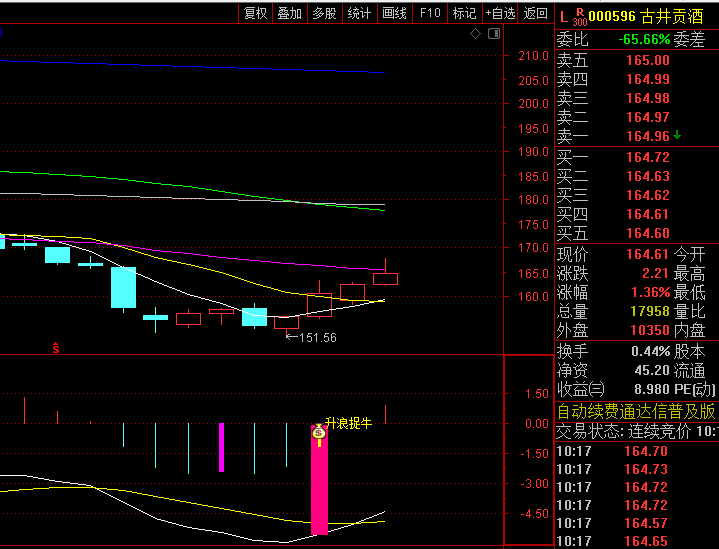Image resolution: width=719 pixels, height=549 pixels.
Task: Click the diamond icon atop chart
Action: [x=476, y=33]
